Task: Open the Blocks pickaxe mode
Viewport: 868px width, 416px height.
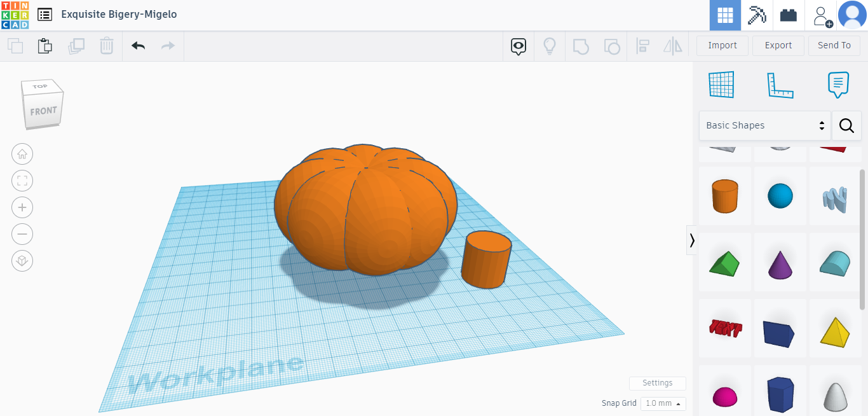Action: [757, 15]
